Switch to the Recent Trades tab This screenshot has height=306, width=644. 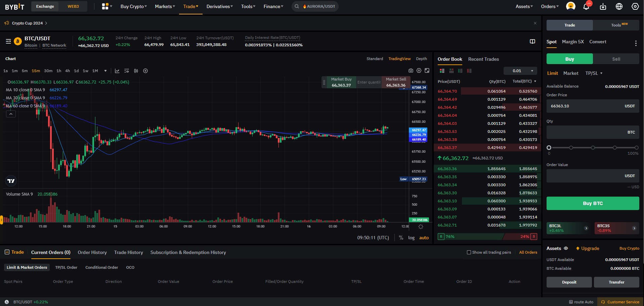tap(483, 59)
